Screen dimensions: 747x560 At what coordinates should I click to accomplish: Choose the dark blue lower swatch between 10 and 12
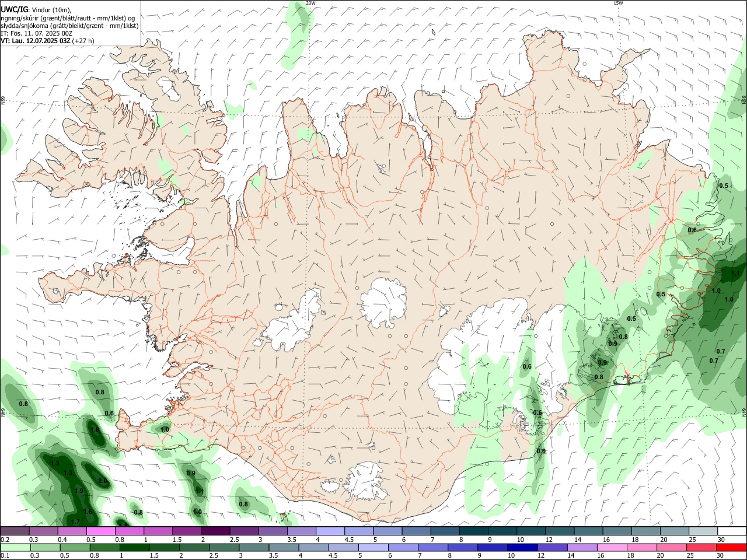(522, 548)
